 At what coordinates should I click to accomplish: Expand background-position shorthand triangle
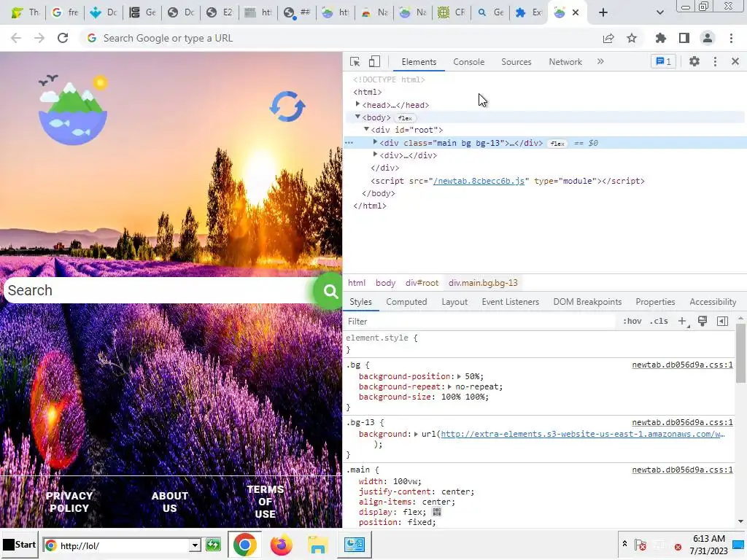click(x=460, y=377)
